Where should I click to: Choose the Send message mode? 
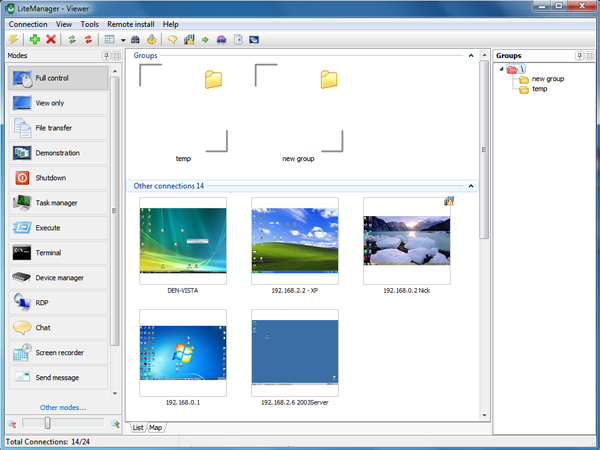coord(59,378)
